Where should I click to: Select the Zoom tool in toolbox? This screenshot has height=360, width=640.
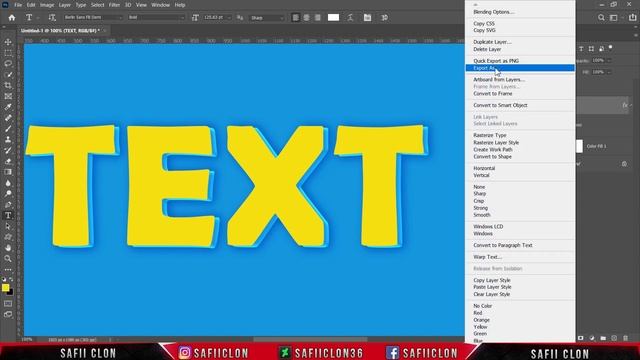coord(8,258)
